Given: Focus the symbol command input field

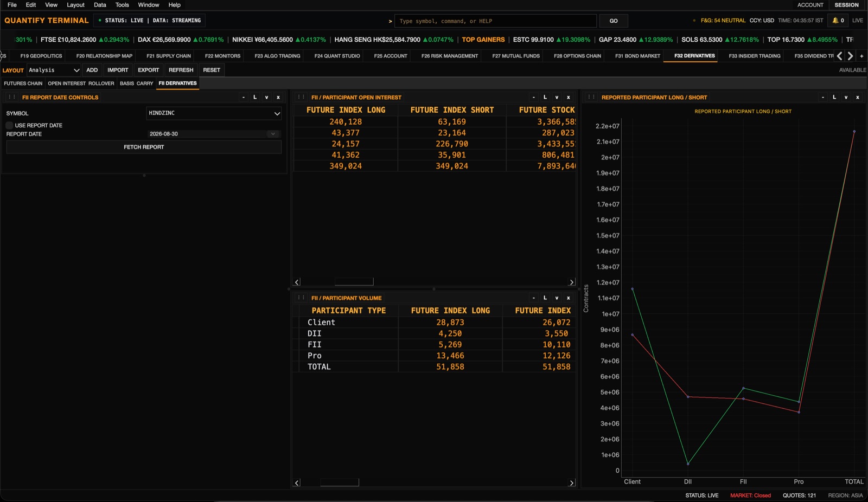Looking at the screenshot, I should [x=495, y=21].
